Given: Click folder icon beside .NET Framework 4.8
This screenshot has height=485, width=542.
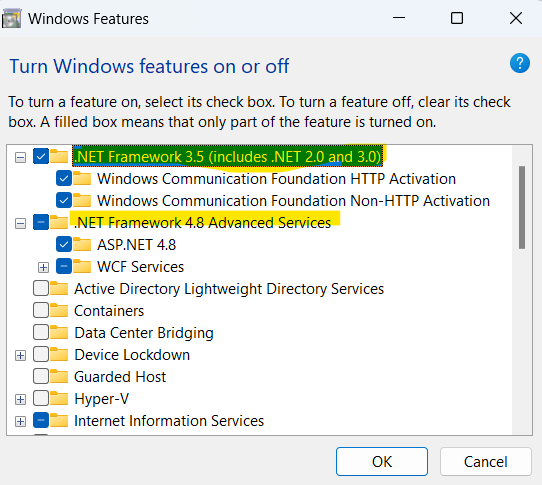Looking at the screenshot, I should (59, 223).
